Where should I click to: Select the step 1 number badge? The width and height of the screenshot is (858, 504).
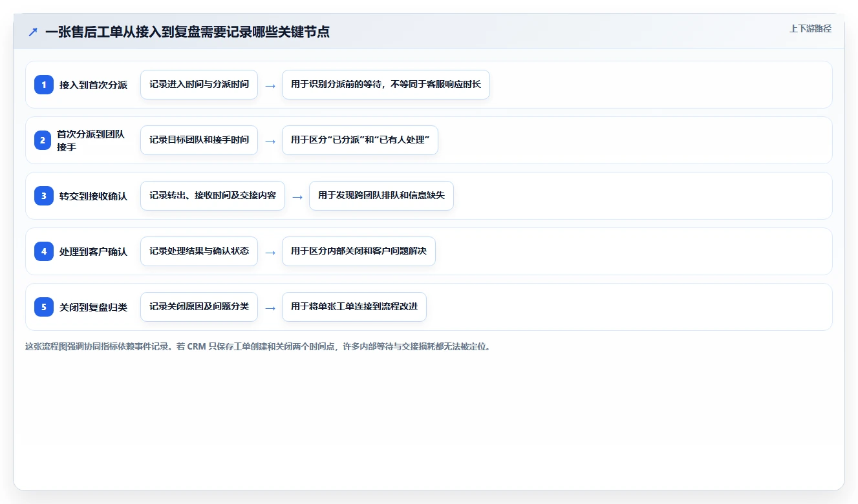44,85
